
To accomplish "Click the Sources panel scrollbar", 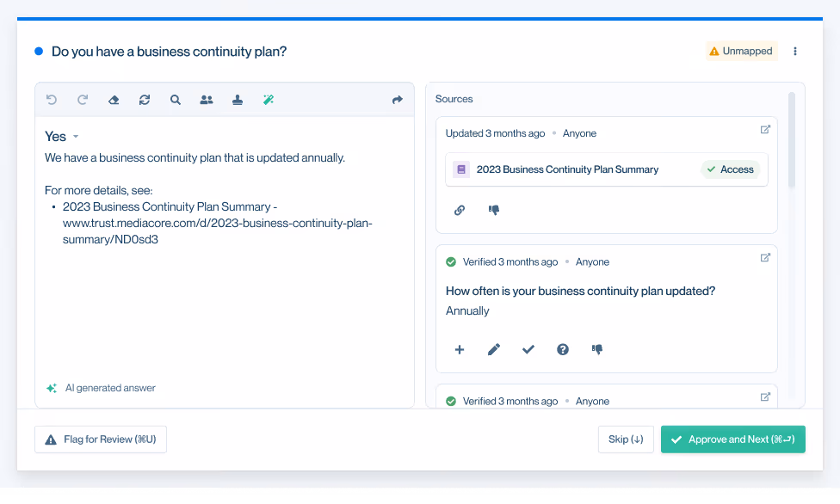I will 792,140.
